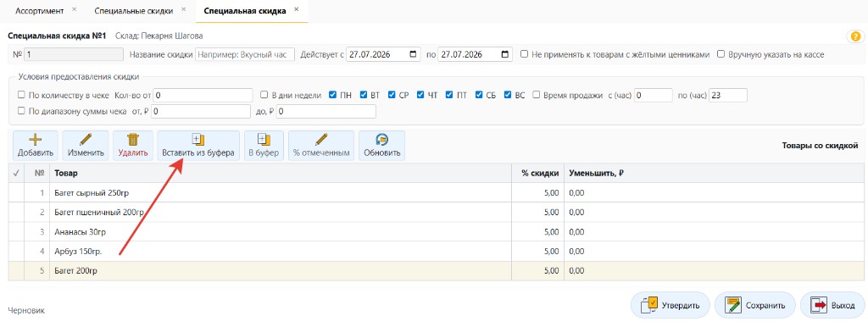Viewport: 868px width, 327px height.
Task: Click the Выход button
Action: (832, 305)
